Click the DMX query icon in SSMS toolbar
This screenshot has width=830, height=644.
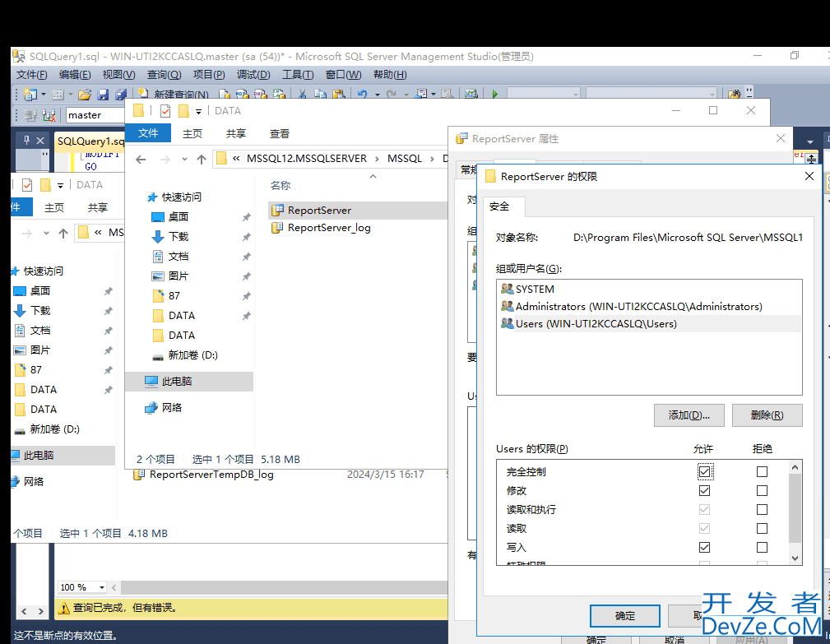pos(260,95)
